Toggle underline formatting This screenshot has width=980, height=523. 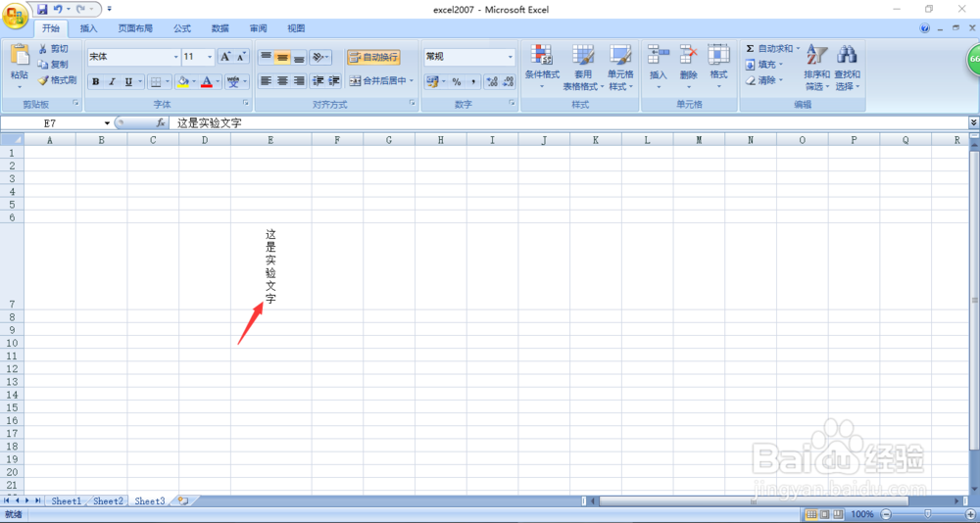coord(128,81)
